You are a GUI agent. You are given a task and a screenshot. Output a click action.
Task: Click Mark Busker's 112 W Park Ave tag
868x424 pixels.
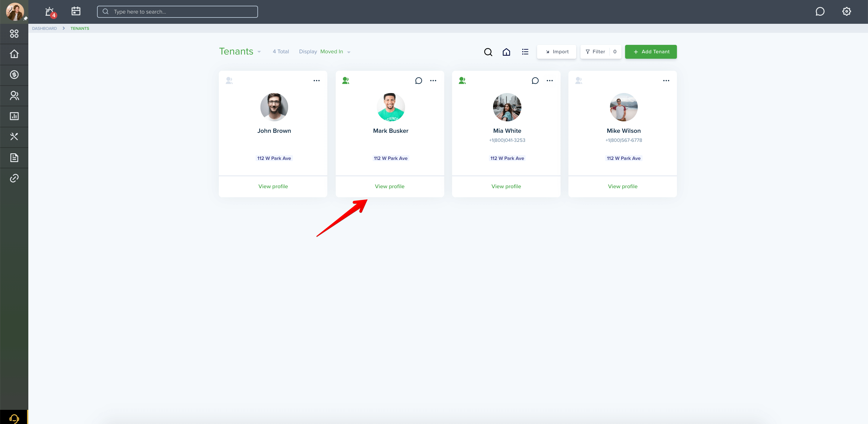pos(391,158)
